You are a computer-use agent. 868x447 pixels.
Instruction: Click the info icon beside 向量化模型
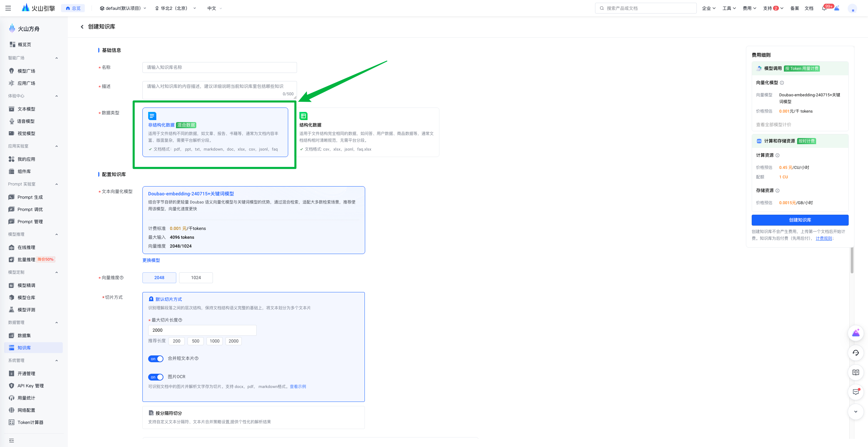click(782, 83)
